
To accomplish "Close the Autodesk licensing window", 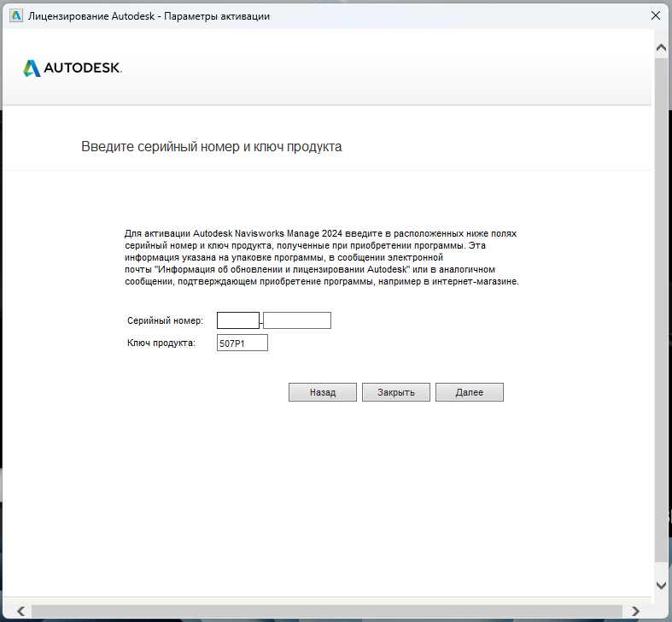I will (656, 16).
